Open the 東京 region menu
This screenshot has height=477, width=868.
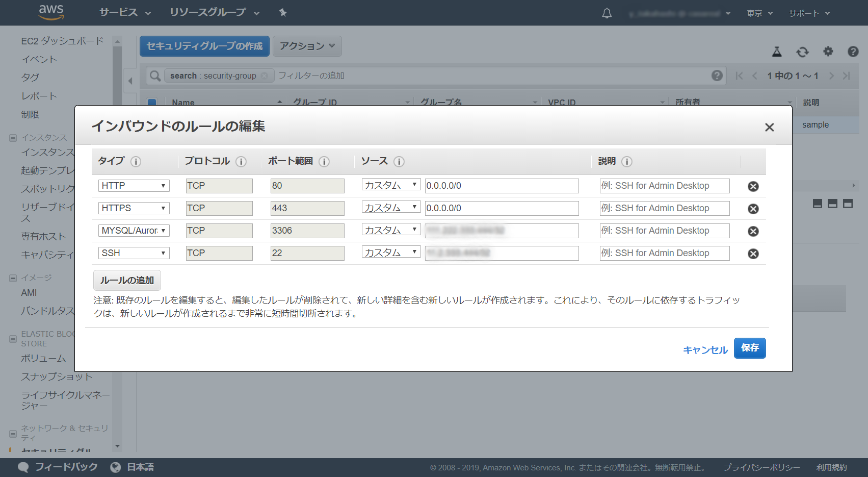[x=759, y=13]
